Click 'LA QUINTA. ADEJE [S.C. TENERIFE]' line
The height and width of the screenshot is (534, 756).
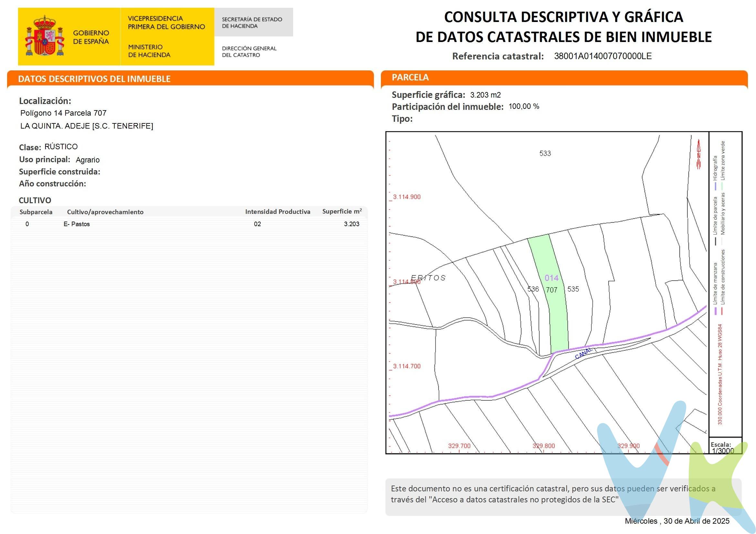coord(87,126)
